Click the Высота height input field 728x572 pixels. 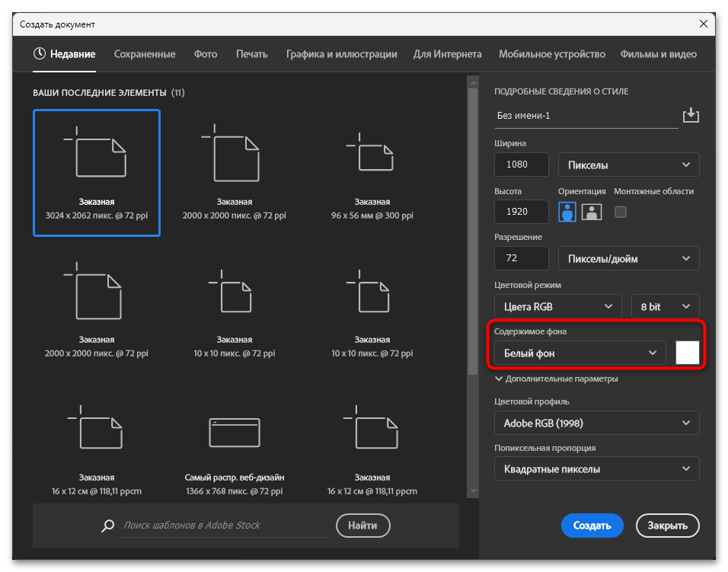522,212
